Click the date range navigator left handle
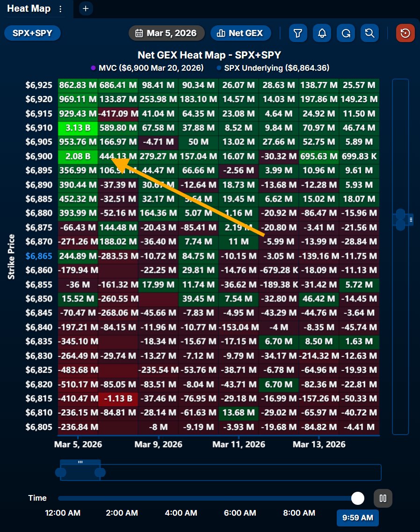 pyautogui.click(x=61, y=472)
